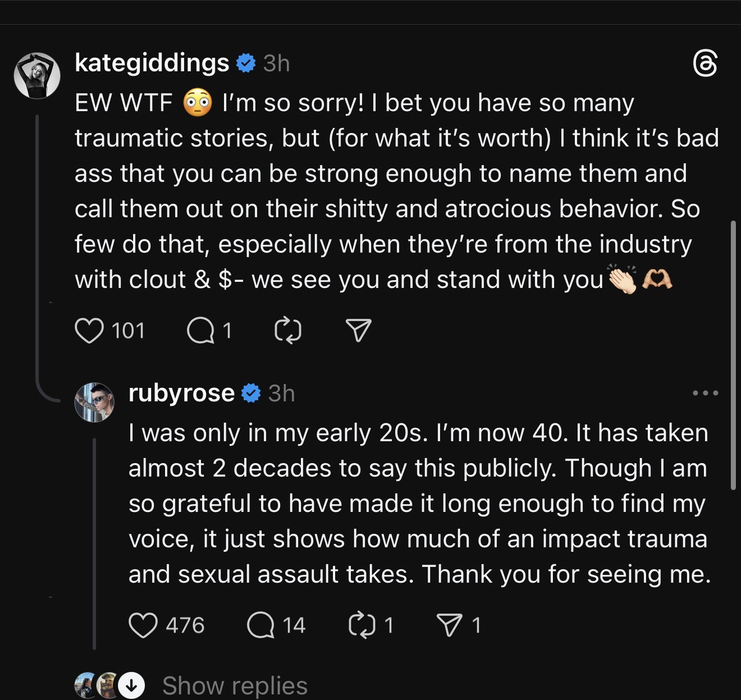Screen dimensions: 741x700
Task: Like rubyrose's reply with heart icon
Action: coord(143,625)
